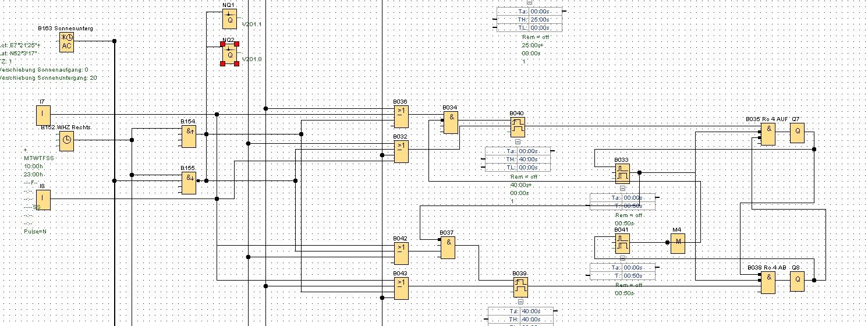Select input block I7
The width and height of the screenshot is (868, 326).
point(44,114)
